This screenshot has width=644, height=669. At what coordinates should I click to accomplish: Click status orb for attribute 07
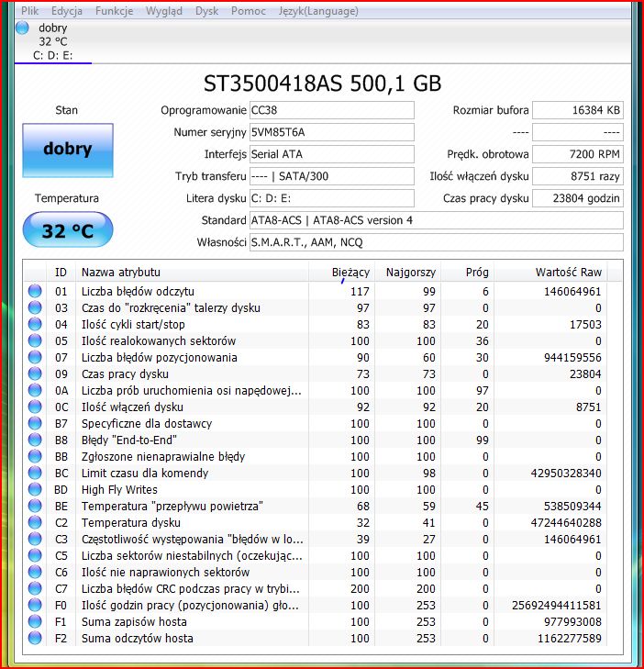pyautogui.click(x=35, y=357)
